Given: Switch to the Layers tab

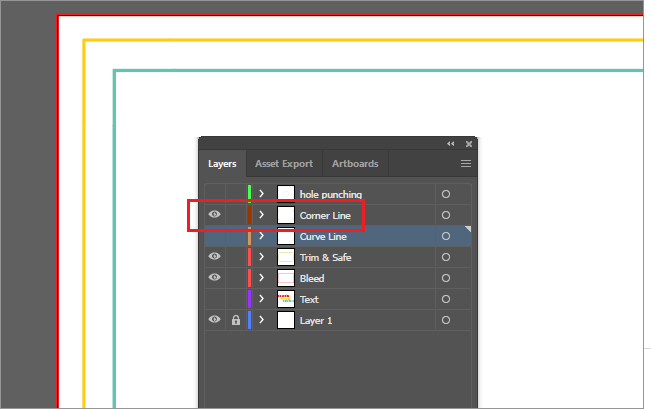Looking at the screenshot, I should pyautogui.click(x=222, y=164).
